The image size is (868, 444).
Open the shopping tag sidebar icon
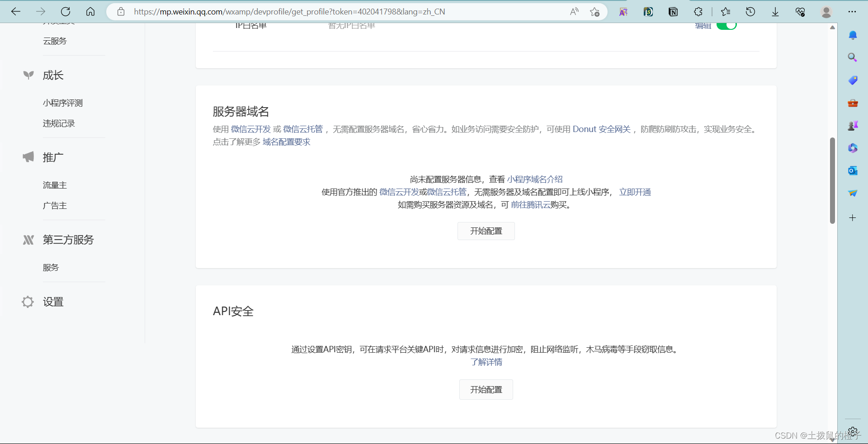(x=853, y=80)
